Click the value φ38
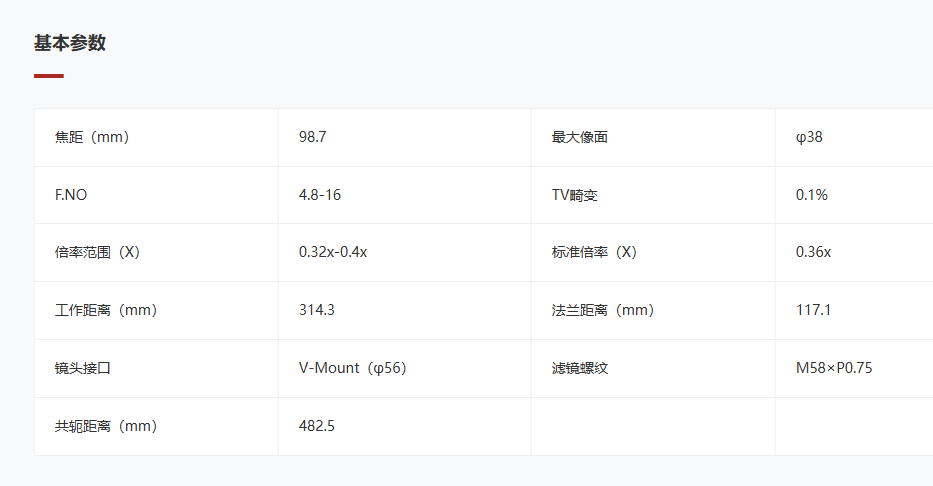Image resolution: width=933 pixels, height=486 pixels. tap(809, 137)
